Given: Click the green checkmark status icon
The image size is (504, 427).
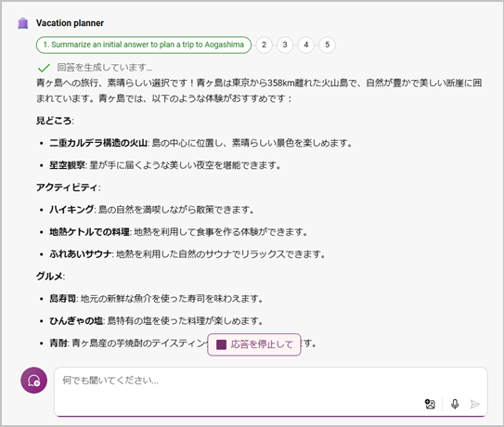Looking at the screenshot, I should click(x=44, y=68).
